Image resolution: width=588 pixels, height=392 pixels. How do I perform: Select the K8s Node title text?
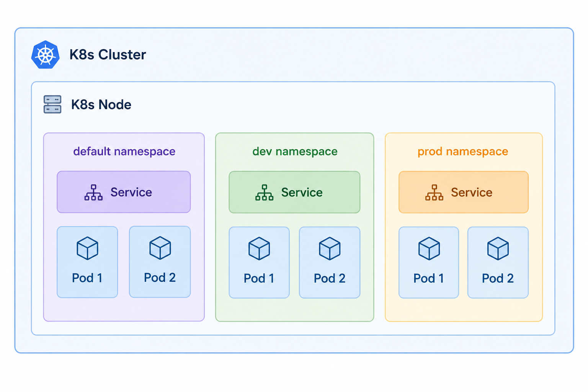click(x=101, y=105)
